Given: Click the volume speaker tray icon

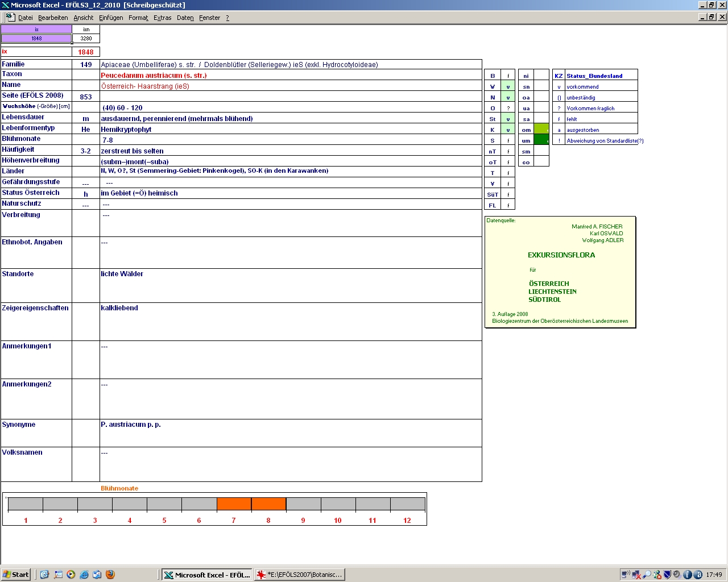Looking at the screenshot, I should (x=677, y=575).
